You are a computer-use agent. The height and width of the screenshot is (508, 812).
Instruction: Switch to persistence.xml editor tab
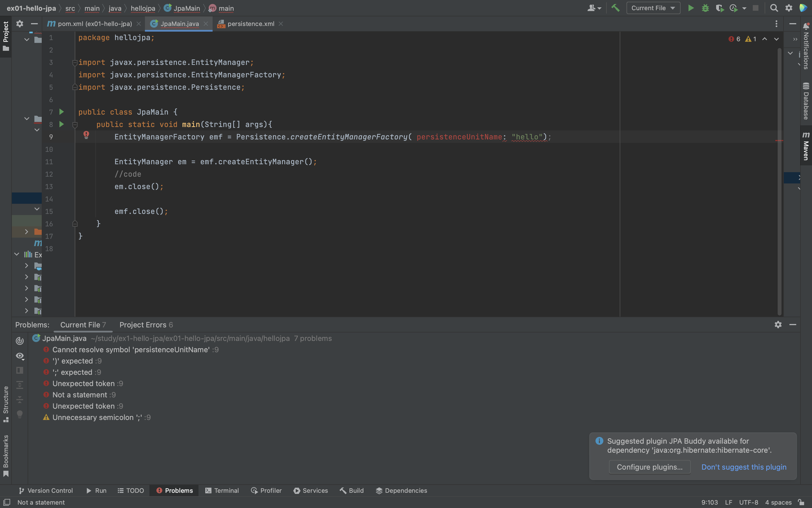point(250,23)
